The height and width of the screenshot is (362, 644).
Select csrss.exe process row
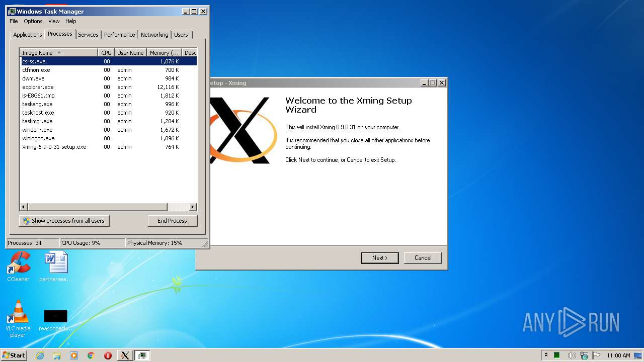(108, 61)
